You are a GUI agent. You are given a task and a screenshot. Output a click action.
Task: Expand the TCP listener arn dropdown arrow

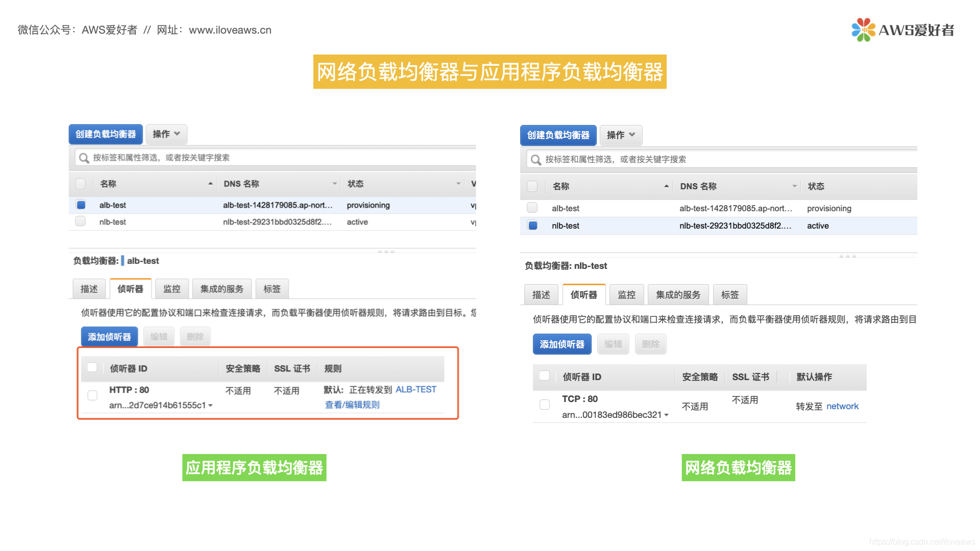[x=666, y=415]
